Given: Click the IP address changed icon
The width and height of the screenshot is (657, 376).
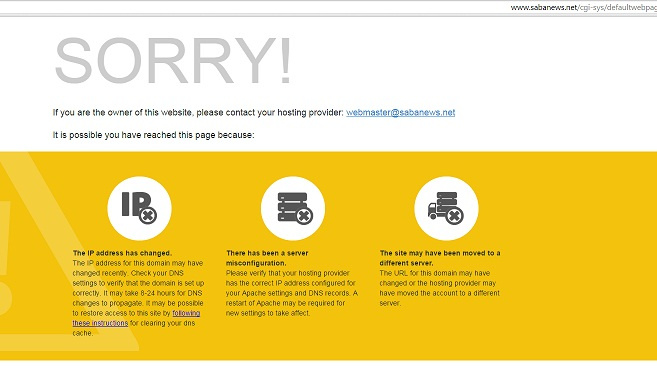Looking at the screenshot, I should pyautogui.click(x=139, y=208).
